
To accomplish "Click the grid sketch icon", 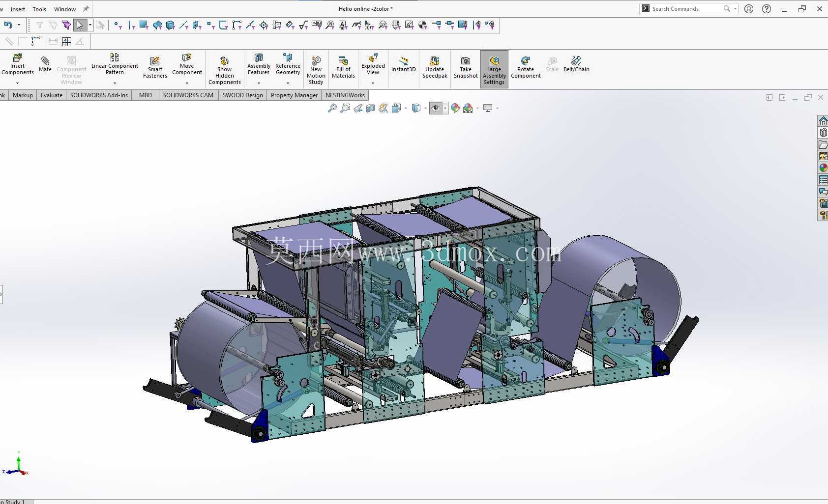I will pos(66,41).
